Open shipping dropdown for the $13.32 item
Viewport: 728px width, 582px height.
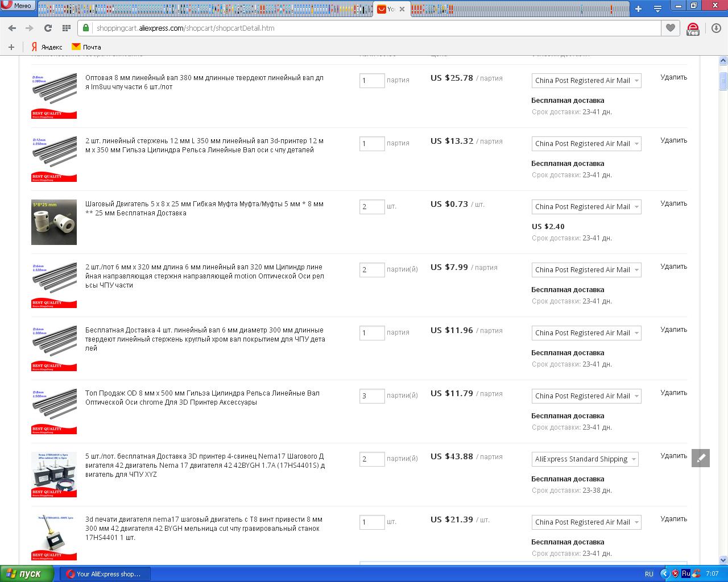586,144
